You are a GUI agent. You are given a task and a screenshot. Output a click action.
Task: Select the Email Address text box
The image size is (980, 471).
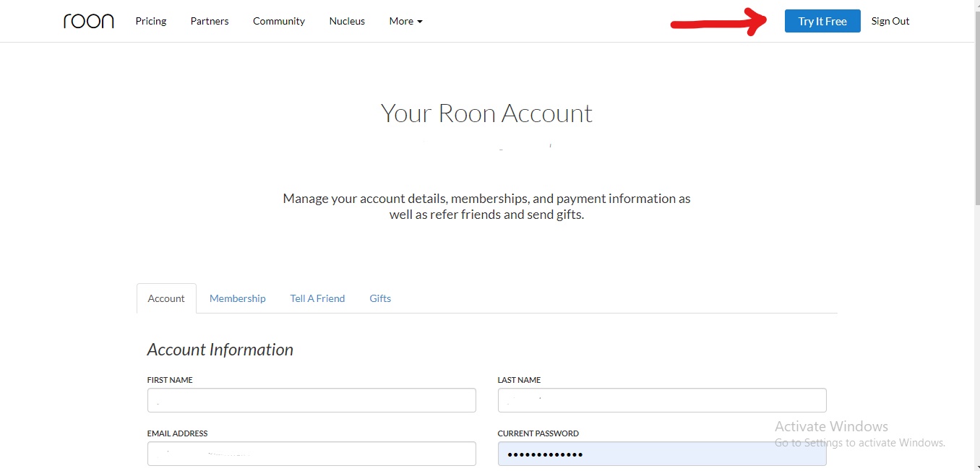(311, 454)
